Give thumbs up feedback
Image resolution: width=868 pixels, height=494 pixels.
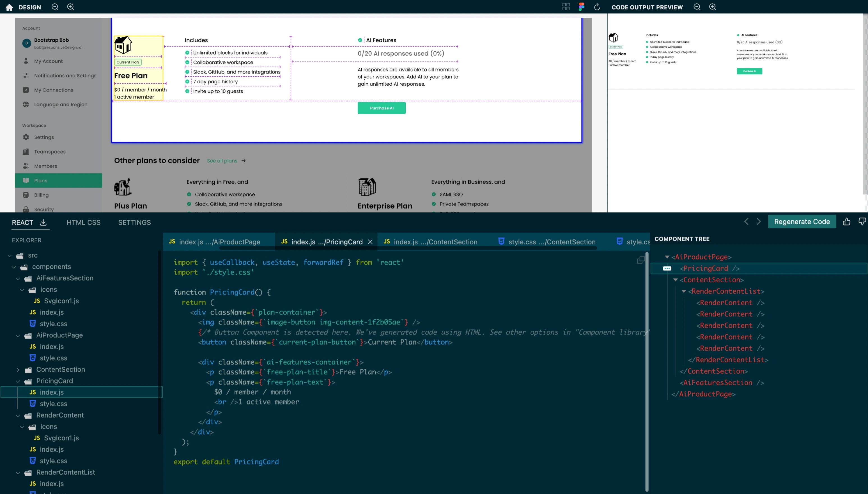tap(847, 221)
